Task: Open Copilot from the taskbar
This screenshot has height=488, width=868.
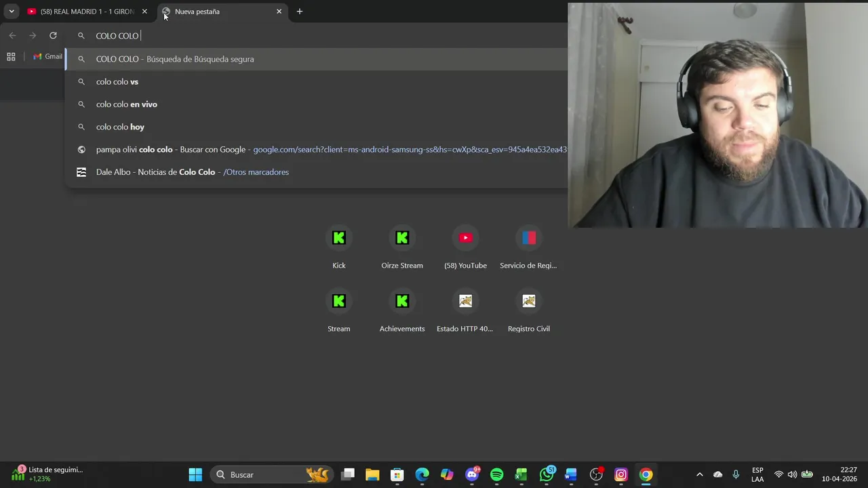Action: point(447,474)
